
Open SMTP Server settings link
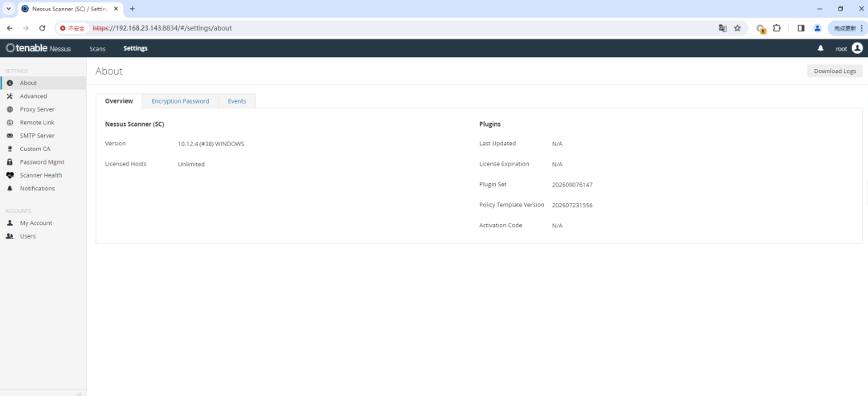(37, 136)
